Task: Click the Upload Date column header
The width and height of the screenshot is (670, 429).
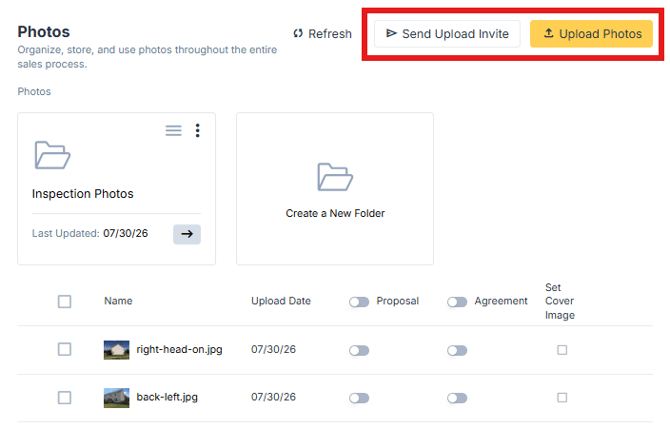Action: [x=281, y=301]
